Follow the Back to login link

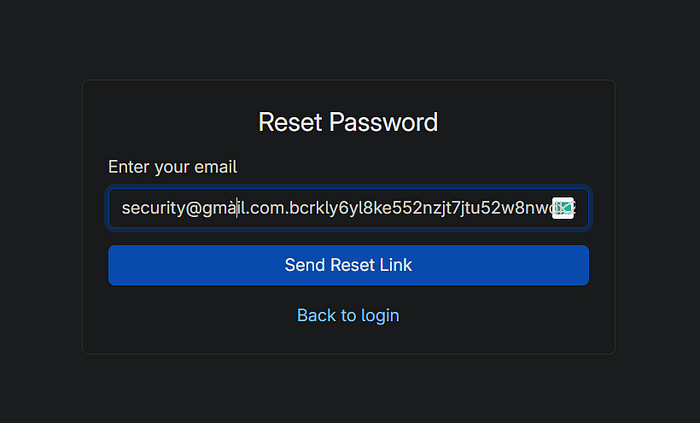(x=348, y=315)
